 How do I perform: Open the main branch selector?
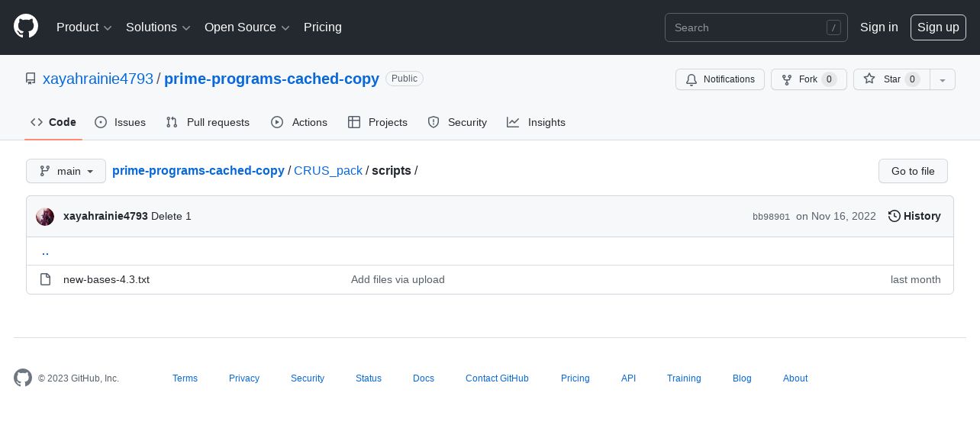[x=66, y=171]
